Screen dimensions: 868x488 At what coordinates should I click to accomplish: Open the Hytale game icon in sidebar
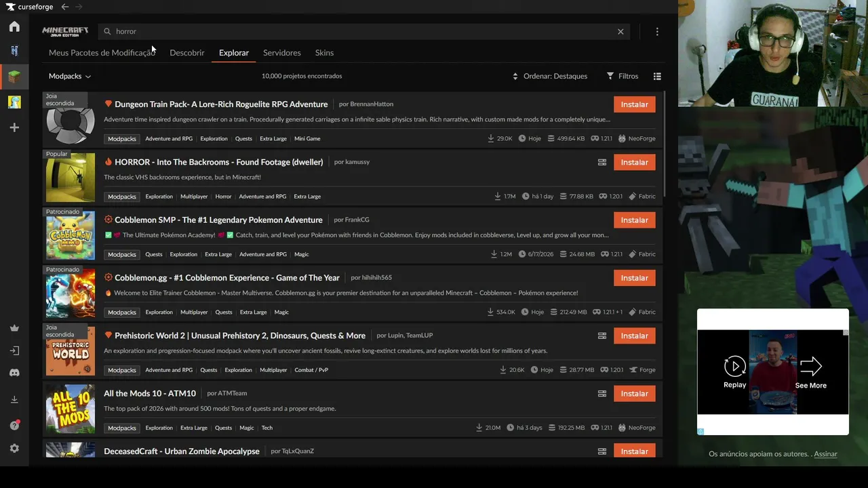[14, 51]
